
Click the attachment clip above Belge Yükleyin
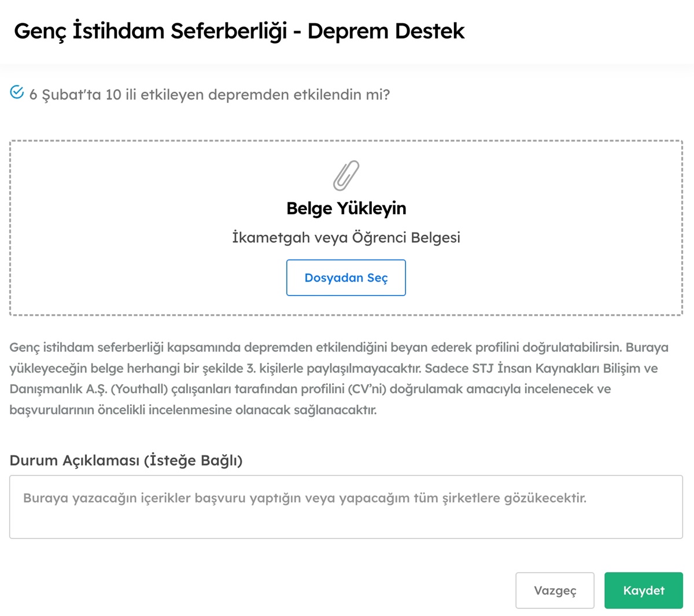[x=346, y=176]
